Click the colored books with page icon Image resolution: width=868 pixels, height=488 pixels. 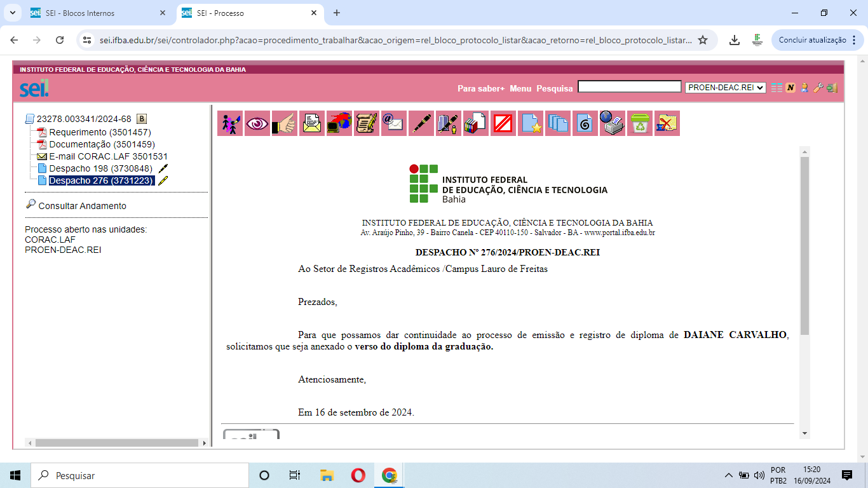coord(476,123)
